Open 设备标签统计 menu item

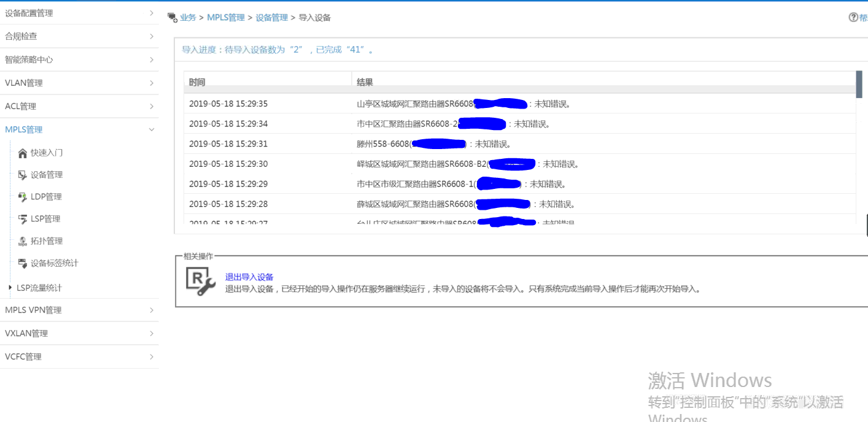tap(55, 263)
